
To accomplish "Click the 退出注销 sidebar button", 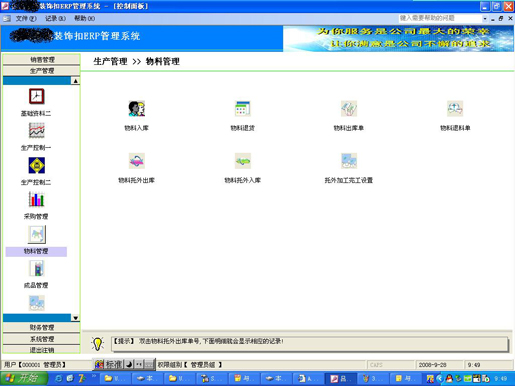I will tap(41, 350).
